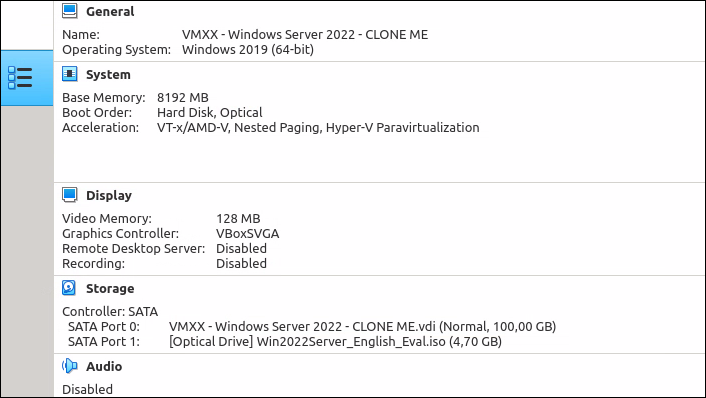The image size is (706, 398).
Task: Click the Remote Desktop Server Disabled value
Action: pyautogui.click(x=241, y=249)
